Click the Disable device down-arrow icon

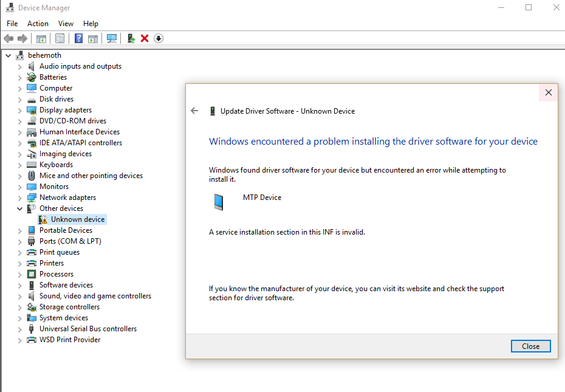click(x=159, y=38)
